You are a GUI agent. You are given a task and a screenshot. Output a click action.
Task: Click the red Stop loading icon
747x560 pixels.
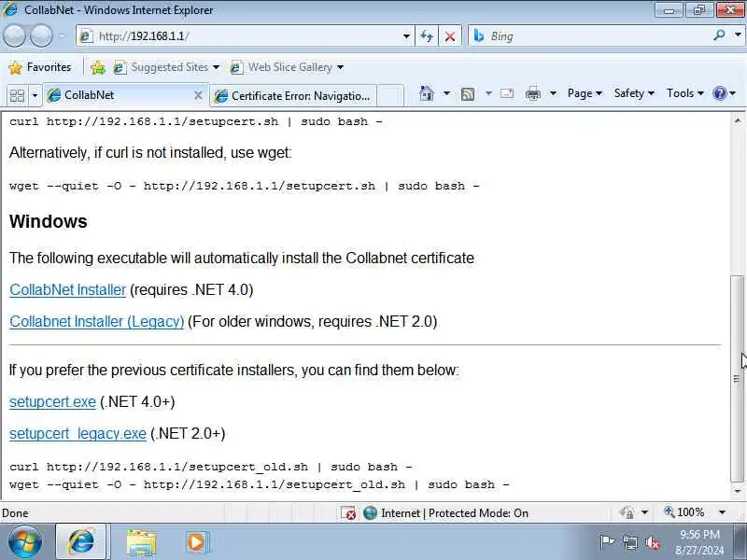[449, 36]
